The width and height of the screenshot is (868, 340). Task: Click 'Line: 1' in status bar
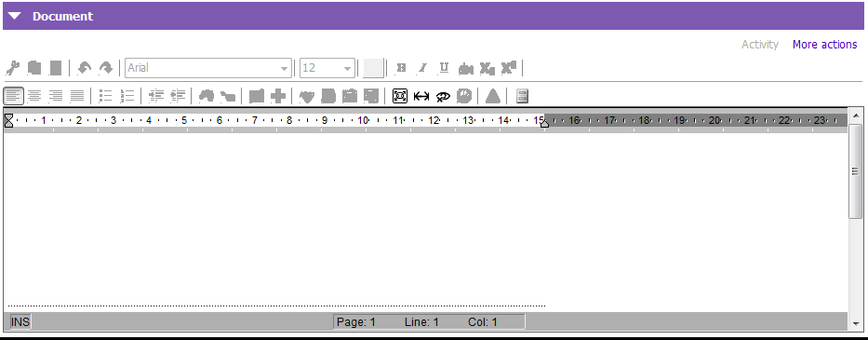(x=421, y=321)
